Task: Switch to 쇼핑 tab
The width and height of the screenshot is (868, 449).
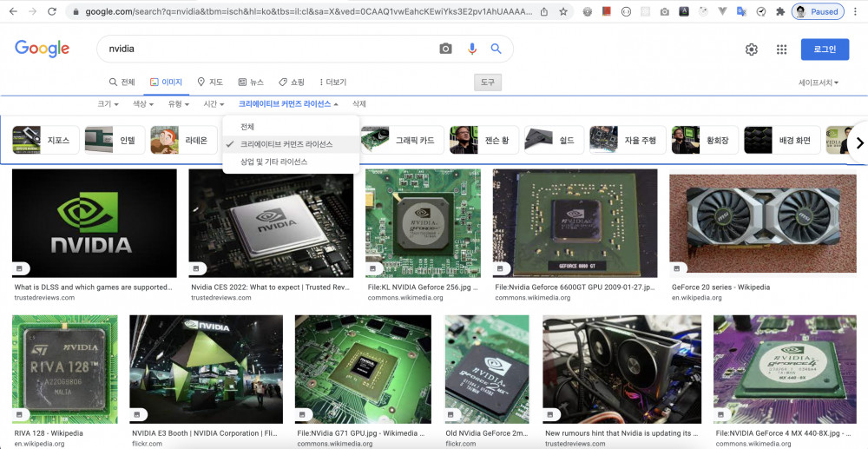Action: 292,82
